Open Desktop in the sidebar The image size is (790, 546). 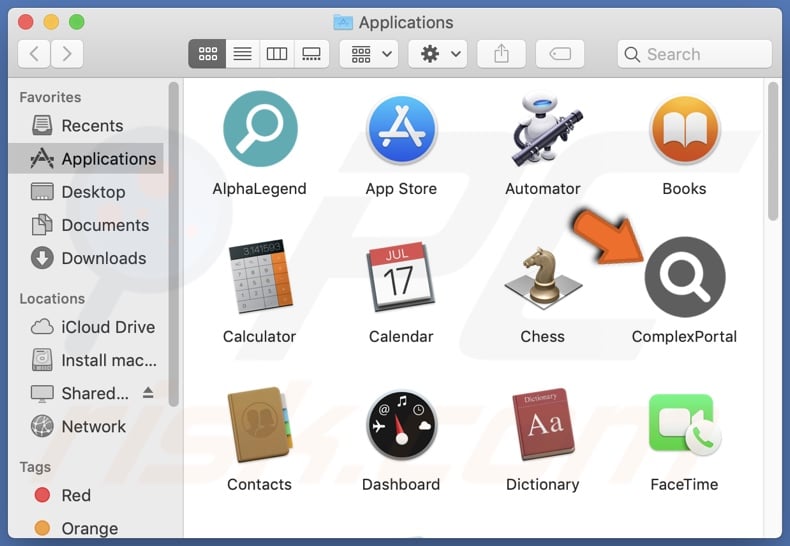coord(86,192)
